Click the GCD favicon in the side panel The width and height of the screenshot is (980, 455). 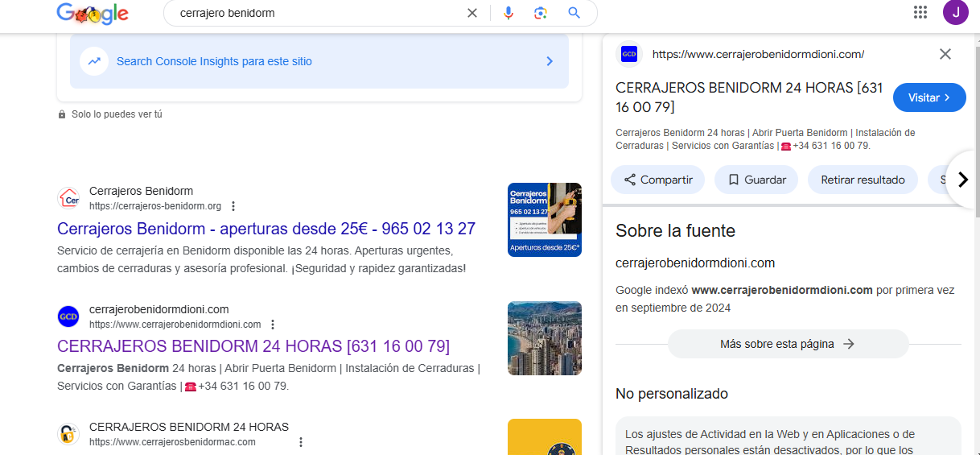(629, 54)
